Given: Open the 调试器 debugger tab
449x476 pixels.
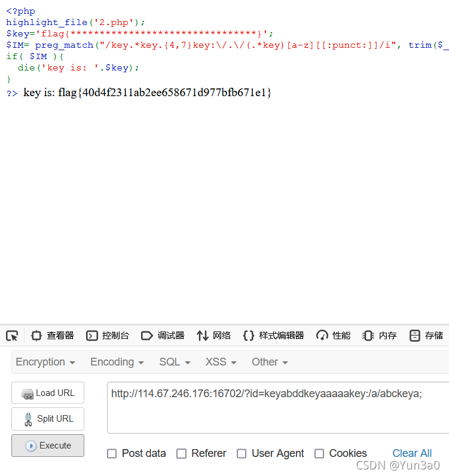Looking at the screenshot, I should pos(163,336).
